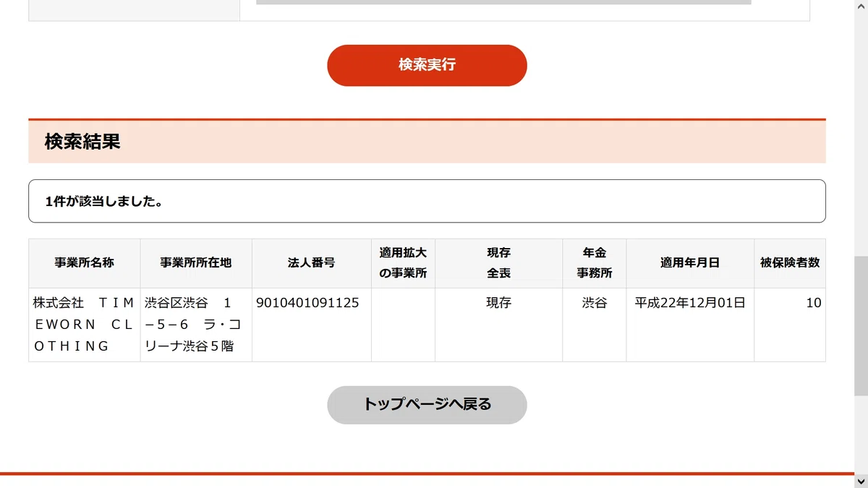Click the 適用拡大の事業所 column header

tap(403, 263)
